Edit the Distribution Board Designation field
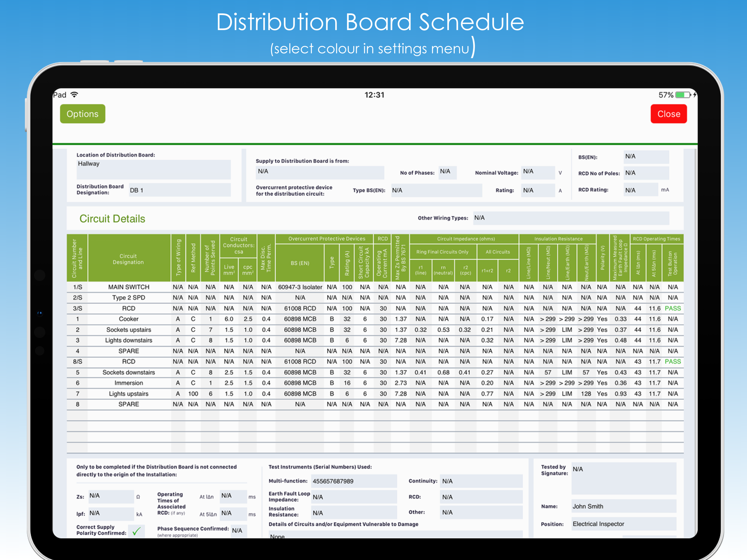This screenshot has height=560, width=747. click(179, 190)
